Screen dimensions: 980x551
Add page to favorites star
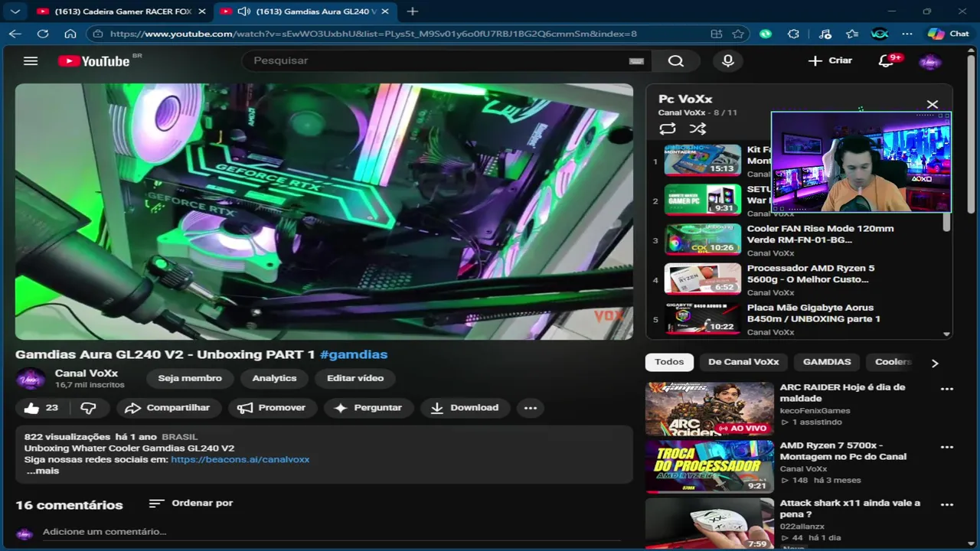click(738, 34)
